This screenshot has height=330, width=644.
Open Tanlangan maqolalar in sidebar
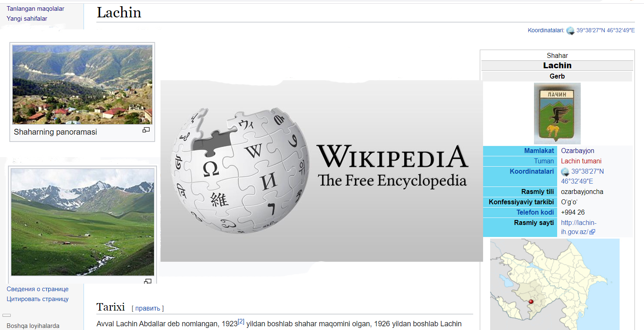pos(36,9)
